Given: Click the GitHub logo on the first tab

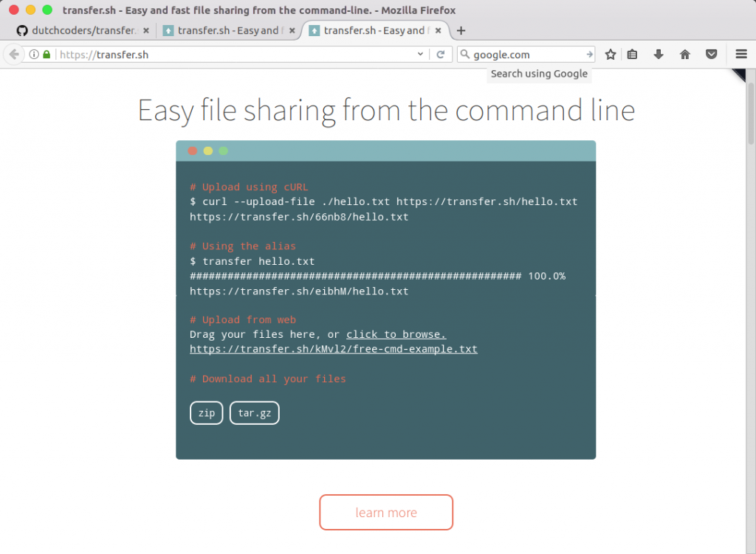Looking at the screenshot, I should pyautogui.click(x=22, y=30).
